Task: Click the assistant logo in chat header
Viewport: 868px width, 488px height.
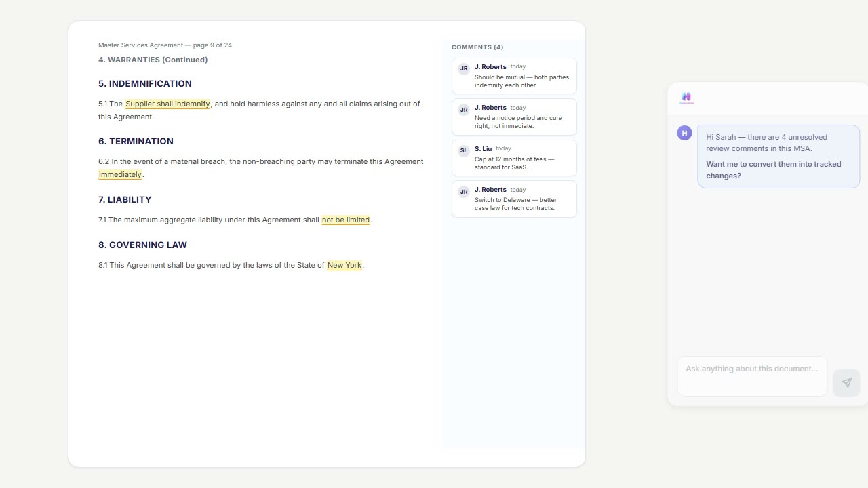Action: tap(686, 98)
